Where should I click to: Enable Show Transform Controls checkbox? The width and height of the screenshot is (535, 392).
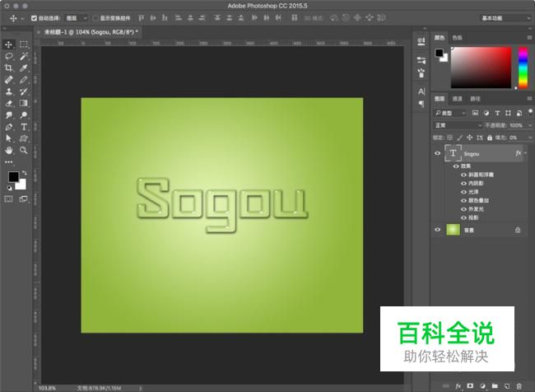(95, 18)
